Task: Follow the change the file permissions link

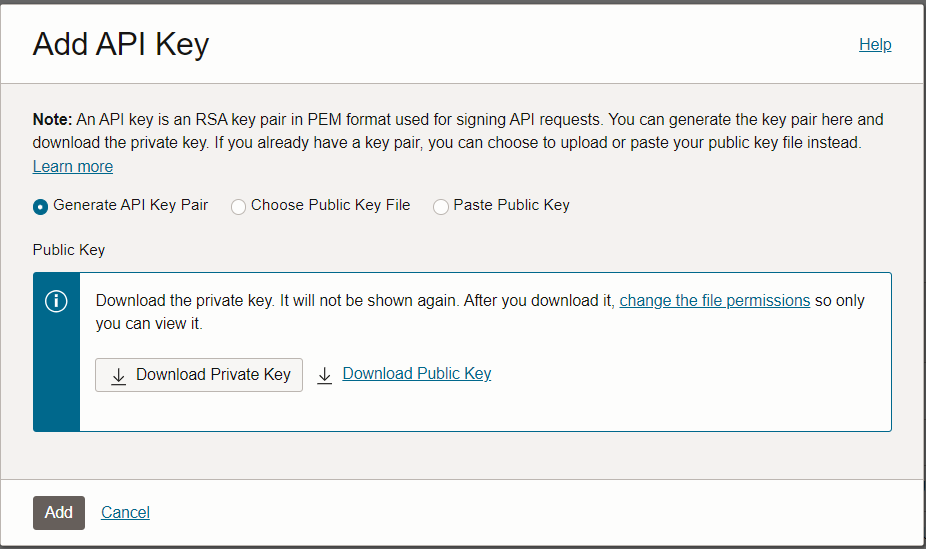Action: point(714,301)
